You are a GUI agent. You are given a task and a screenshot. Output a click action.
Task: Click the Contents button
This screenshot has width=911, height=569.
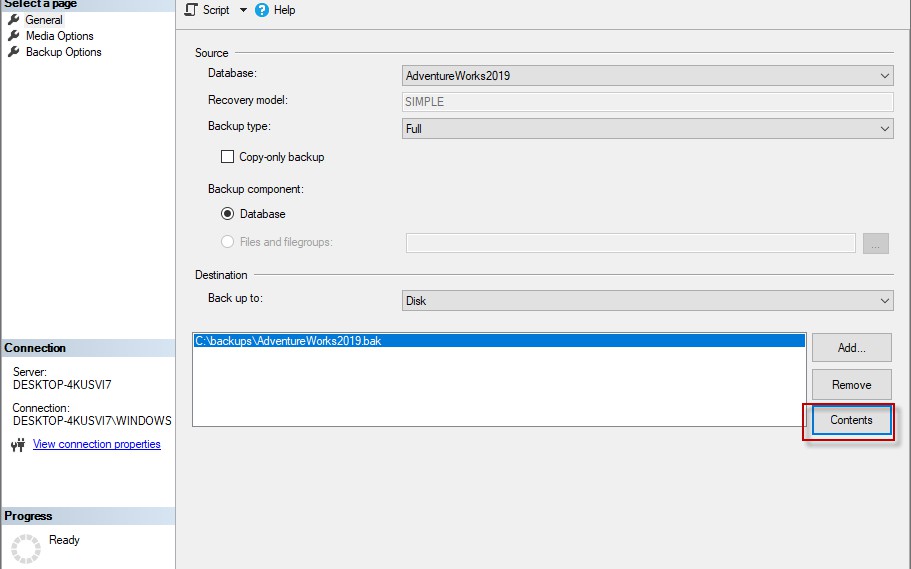(851, 420)
